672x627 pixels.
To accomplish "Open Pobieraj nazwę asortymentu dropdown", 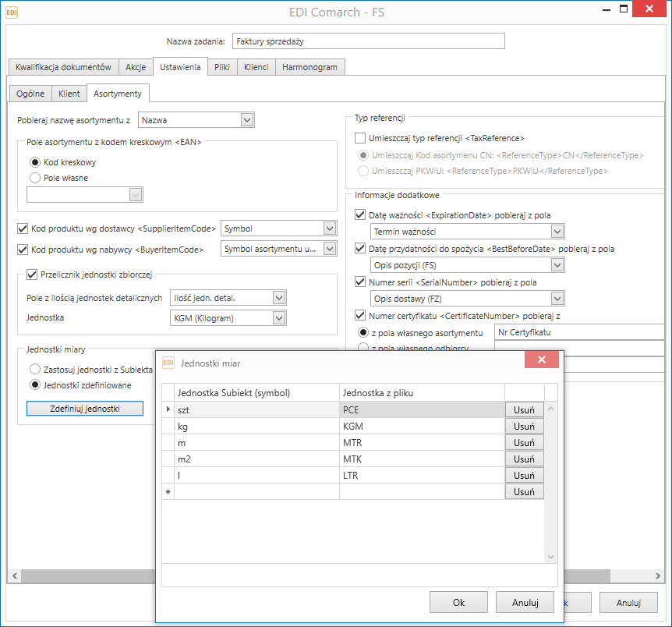I will 247,120.
